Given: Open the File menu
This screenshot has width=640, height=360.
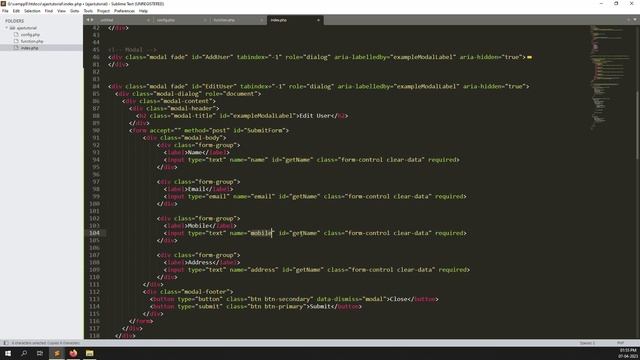Looking at the screenshot, I should pyautogui.click(x=5, y=11).
